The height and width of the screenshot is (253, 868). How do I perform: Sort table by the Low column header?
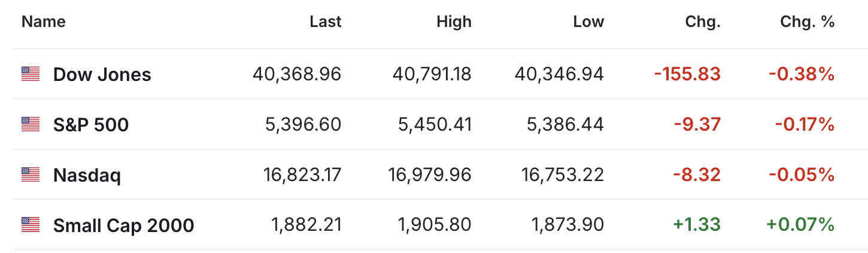tap(588, 22)
